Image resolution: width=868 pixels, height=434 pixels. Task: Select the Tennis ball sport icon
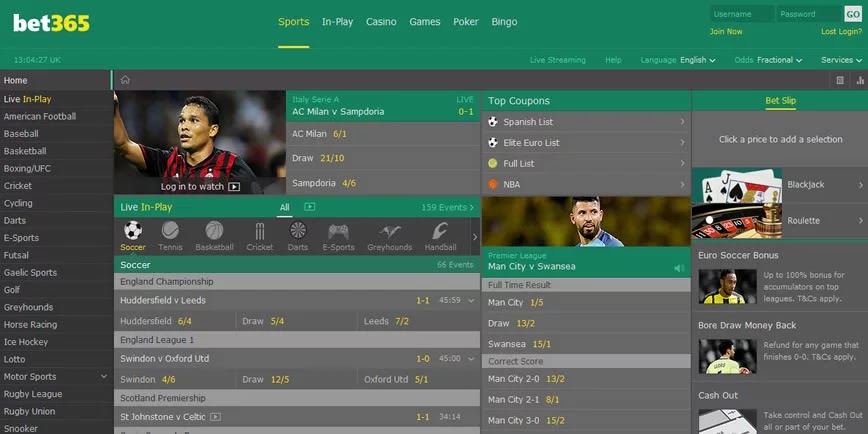(x=170, y=230)
